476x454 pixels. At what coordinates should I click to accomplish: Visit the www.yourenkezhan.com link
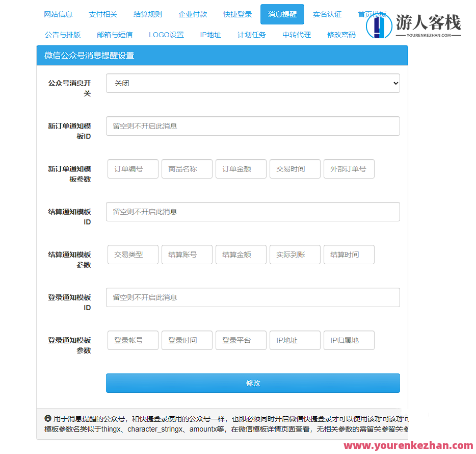pos(407,445)
